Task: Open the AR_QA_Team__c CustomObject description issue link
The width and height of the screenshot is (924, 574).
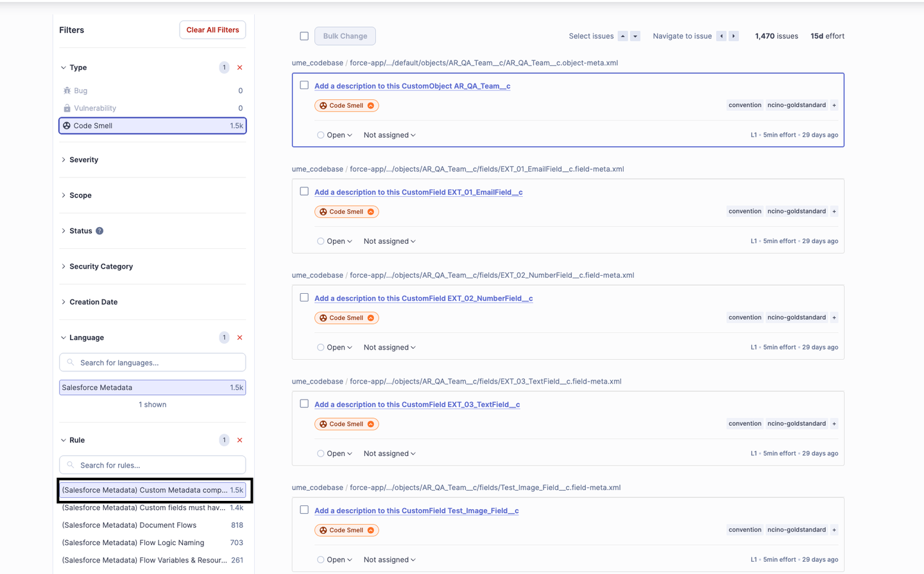Action: click(412, 86)
